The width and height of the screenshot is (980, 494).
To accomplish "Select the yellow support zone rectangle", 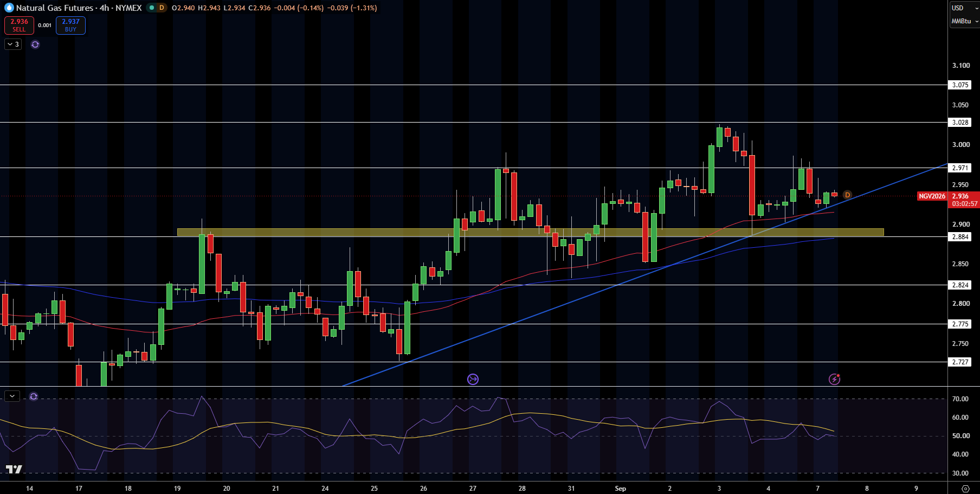I will (x=530, y=232).
